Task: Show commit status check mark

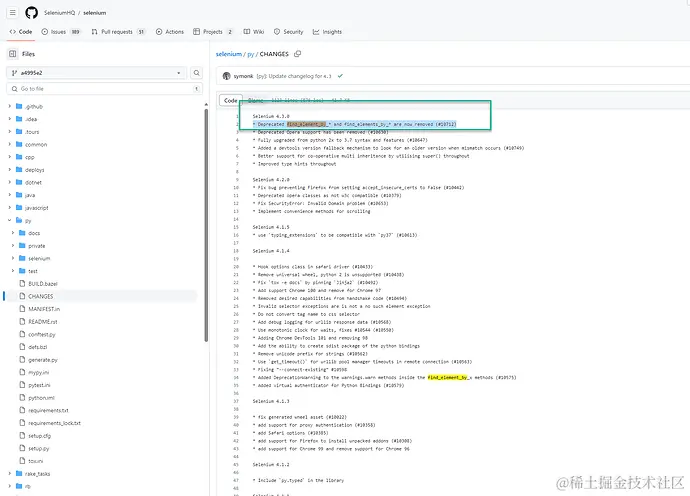Action: pyautogui.click(x=340, y=76)
